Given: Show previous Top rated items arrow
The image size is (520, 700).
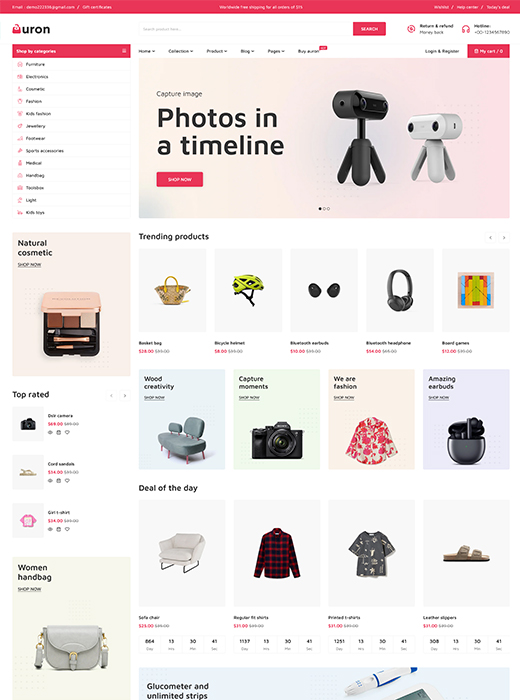Looking at the screenshot, I should [x=112, y=395].
